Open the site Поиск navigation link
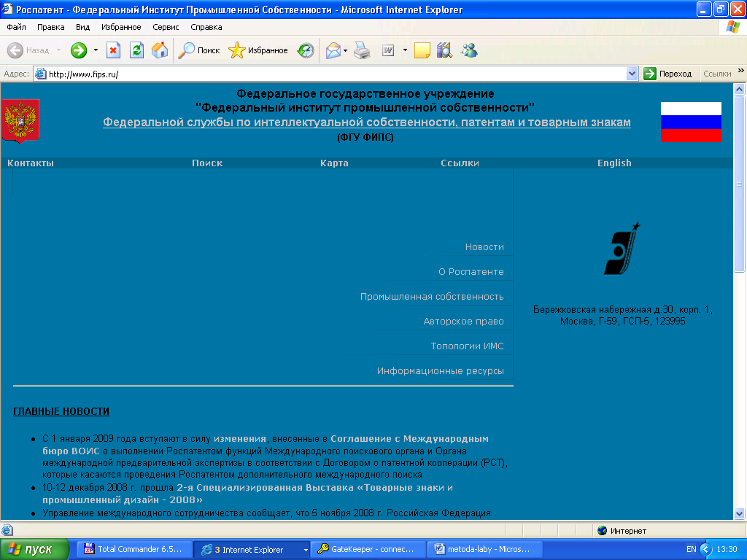The width and height of the screenshot is (747, 560). coord(207,163)
